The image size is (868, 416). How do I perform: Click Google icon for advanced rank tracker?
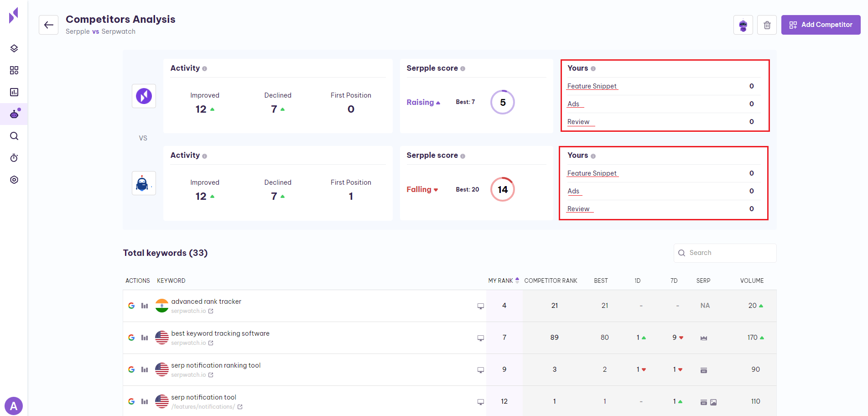tap(131, 306)
